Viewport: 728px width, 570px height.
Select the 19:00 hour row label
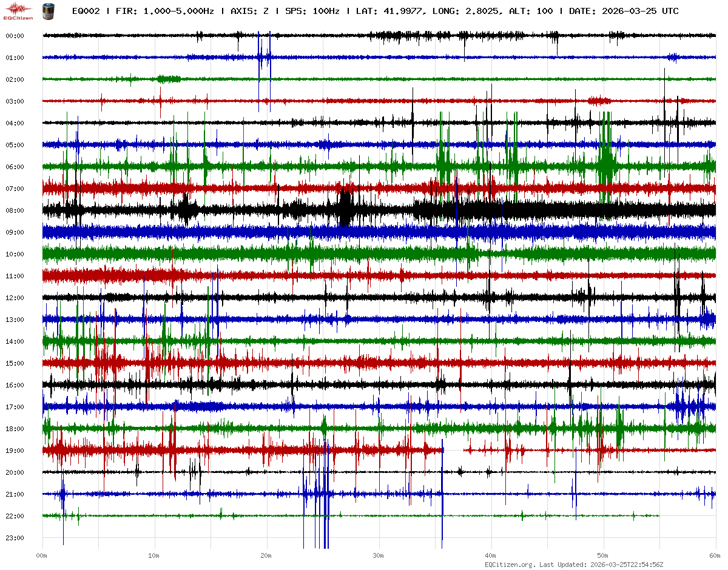tap(15, 451)
